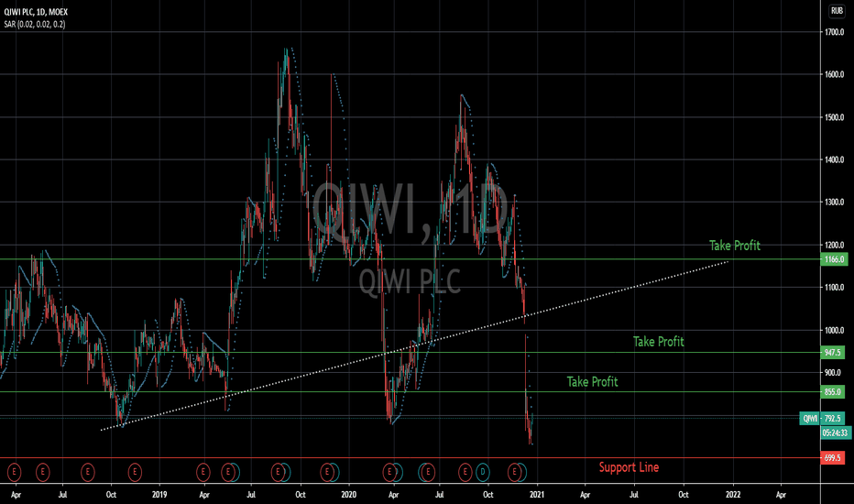Image resolution: width=854 pixels, height=504 pixels.
Task: Select the green horizontal line at 1166.0
Action: [x=410, y=259]
